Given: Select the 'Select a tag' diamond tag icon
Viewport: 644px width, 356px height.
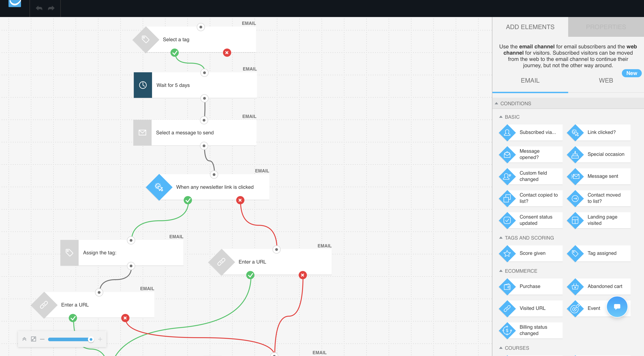Looking at the screenshot, I should tap(146, 40).
